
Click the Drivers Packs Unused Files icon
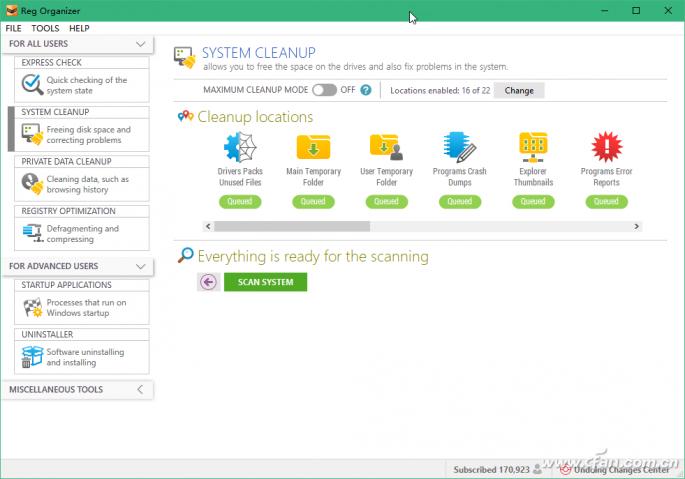pyautogui.click(x=240, y=148)
